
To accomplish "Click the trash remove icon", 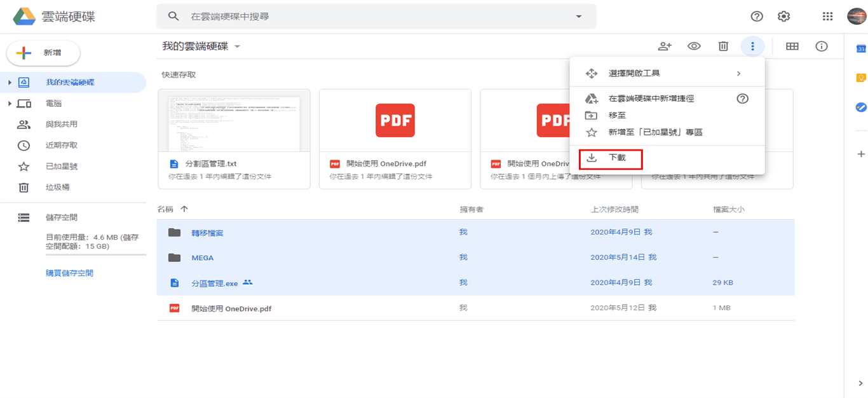I will coord(723,46).
